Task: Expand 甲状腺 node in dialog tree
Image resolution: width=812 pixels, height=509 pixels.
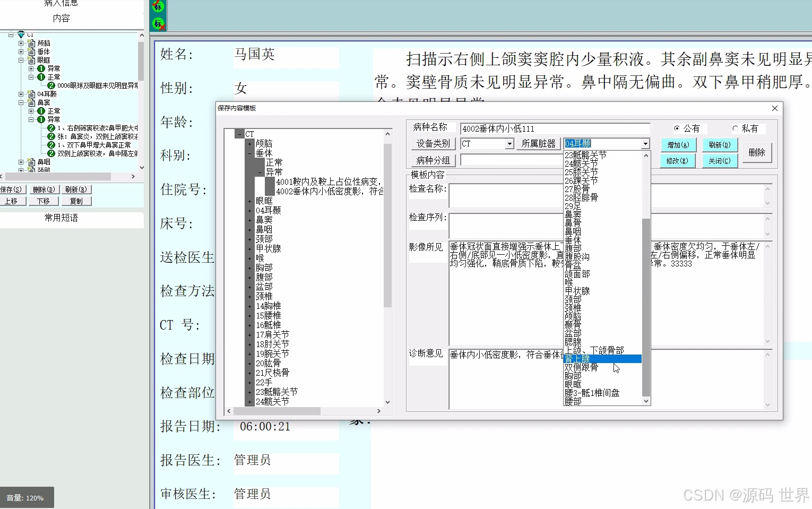Action: click(249, 248)
